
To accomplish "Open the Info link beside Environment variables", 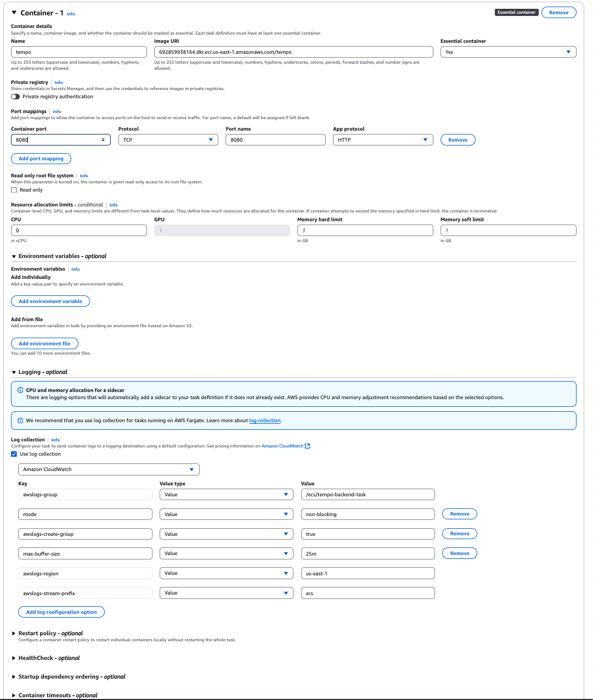I will pyautogui.click(x=76, y=269).
